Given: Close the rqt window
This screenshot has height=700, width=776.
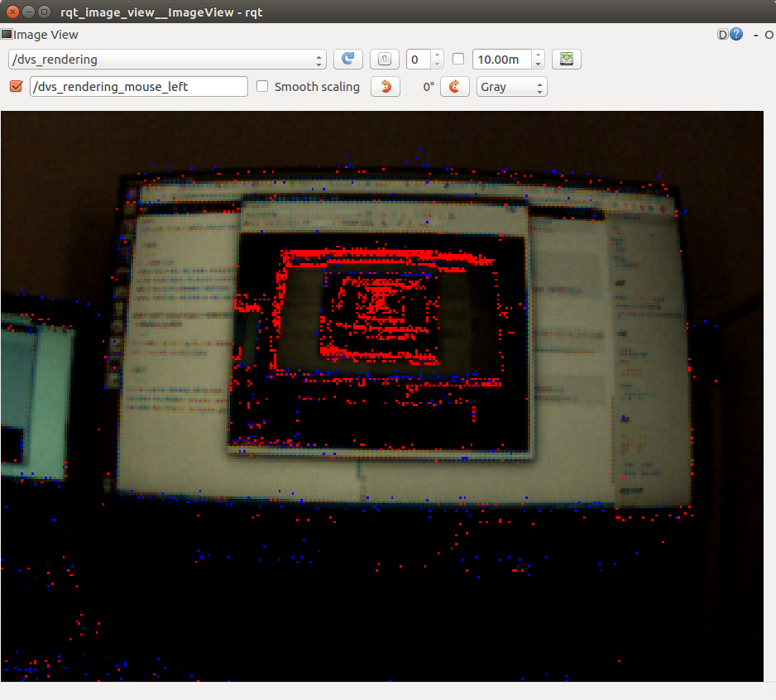Looking at the screenshot, I should 13,12.
